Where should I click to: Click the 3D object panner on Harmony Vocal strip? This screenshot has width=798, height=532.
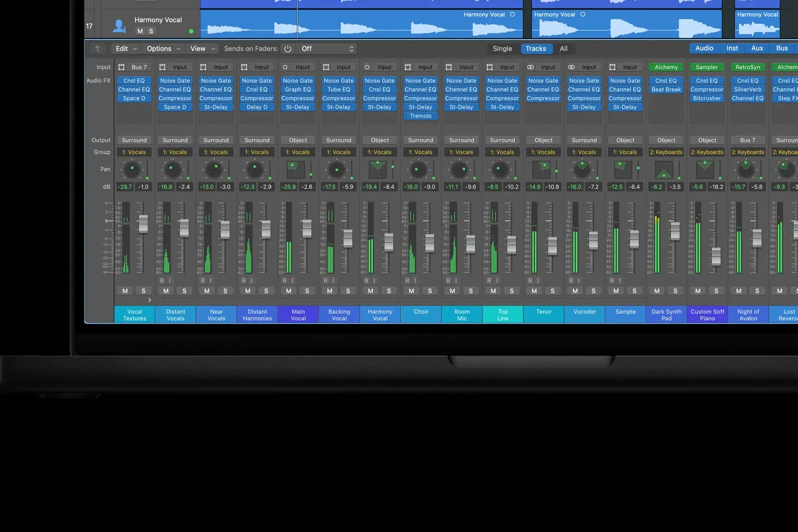pos(378,169)
